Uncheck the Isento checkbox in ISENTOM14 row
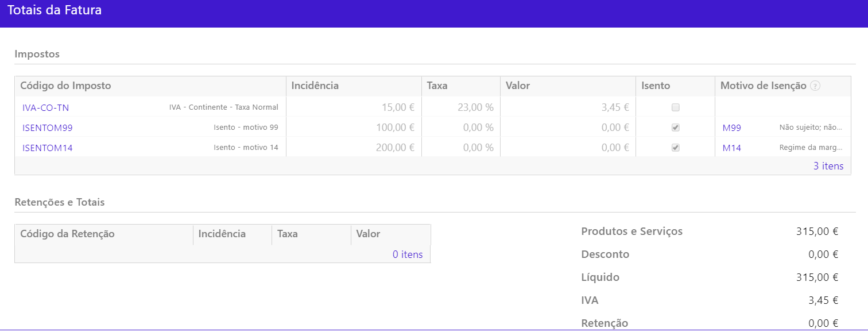Image resolution: width=868 pixels, height=332 pixels. point(676,148)
